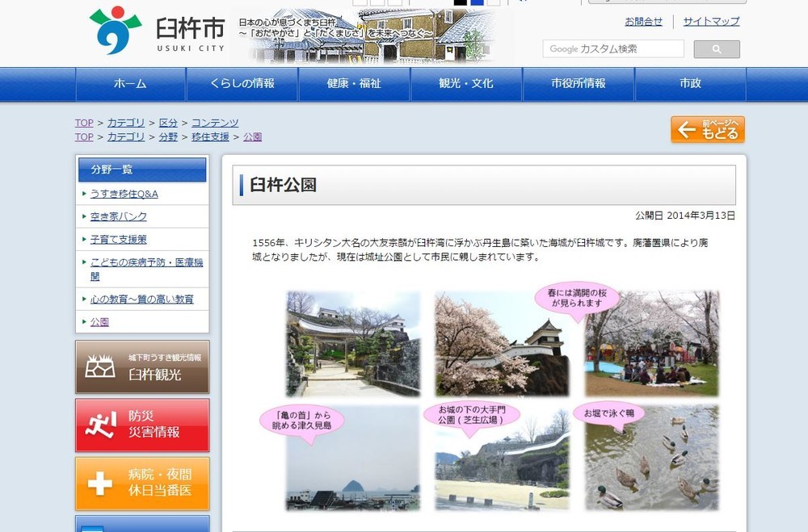
Task: Open the サイトマップ link
Action: click(711, 22)
